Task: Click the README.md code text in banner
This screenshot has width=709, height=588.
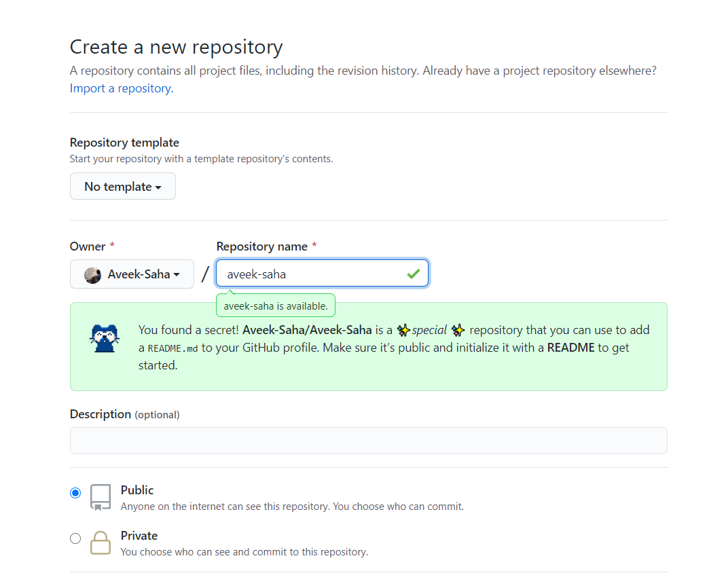Action: point(172,348)
